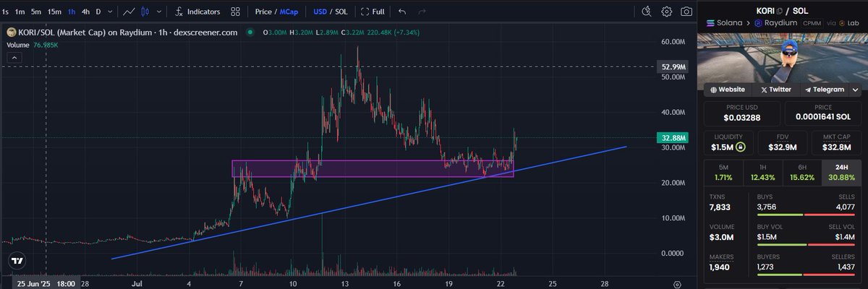Click the LIQUIDITY $1.5M box
The height and width of the screenshot is (289, 868).
(x=728, y=143)
